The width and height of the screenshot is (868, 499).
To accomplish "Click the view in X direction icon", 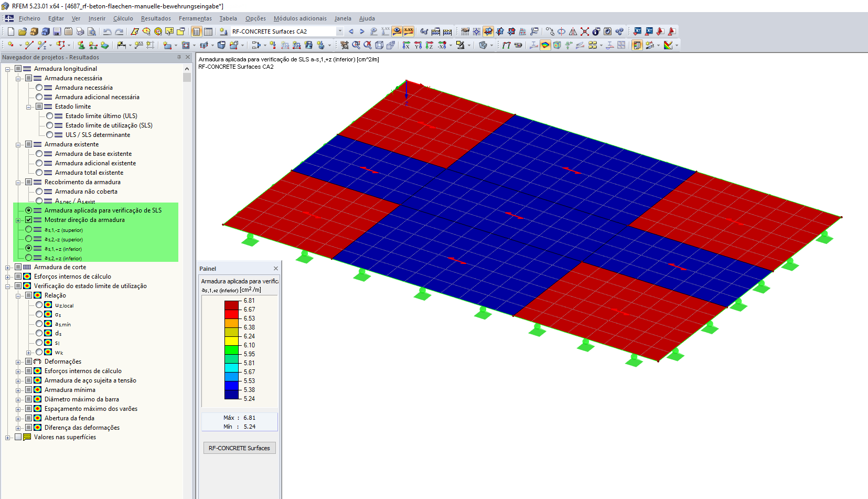I will (x=406, y=45).
